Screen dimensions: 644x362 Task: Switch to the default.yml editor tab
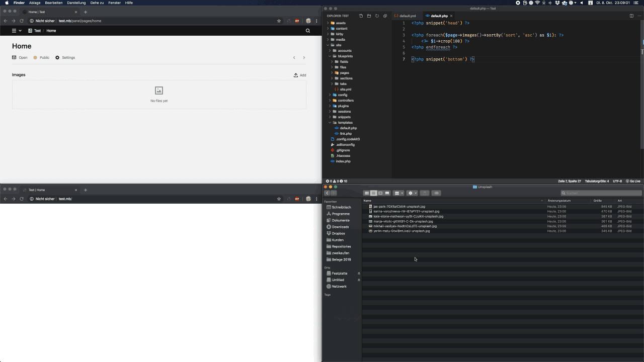[x=408, y=16]
